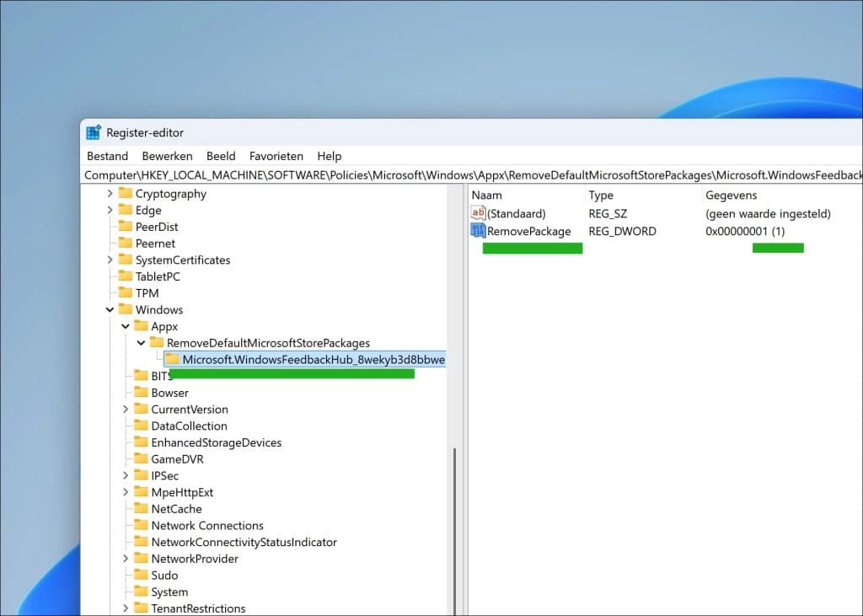Select the RemovePackage value name
The image size is (863, 616).
coord(529,231)
